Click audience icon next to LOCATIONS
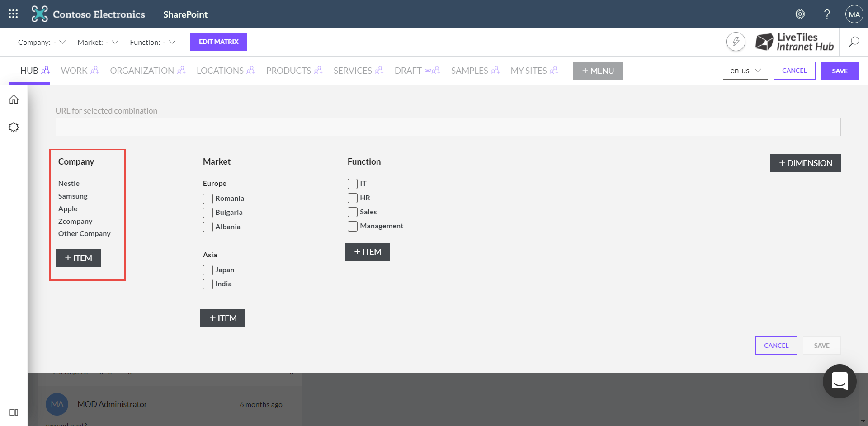The image size is (868, 426). click(251, 71)
